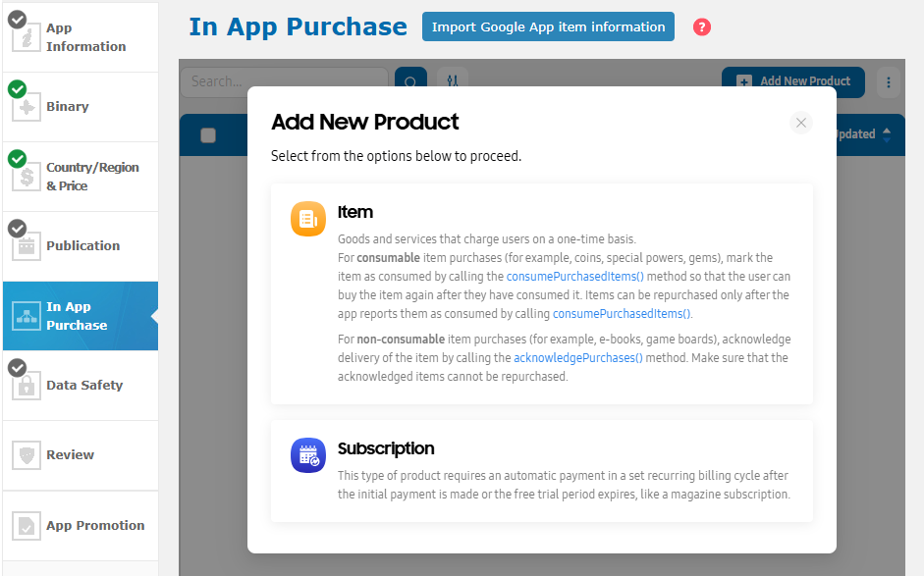The image size is (924, 576).
Task: Click the red help question mark icon
Action: tap(701, 27)
